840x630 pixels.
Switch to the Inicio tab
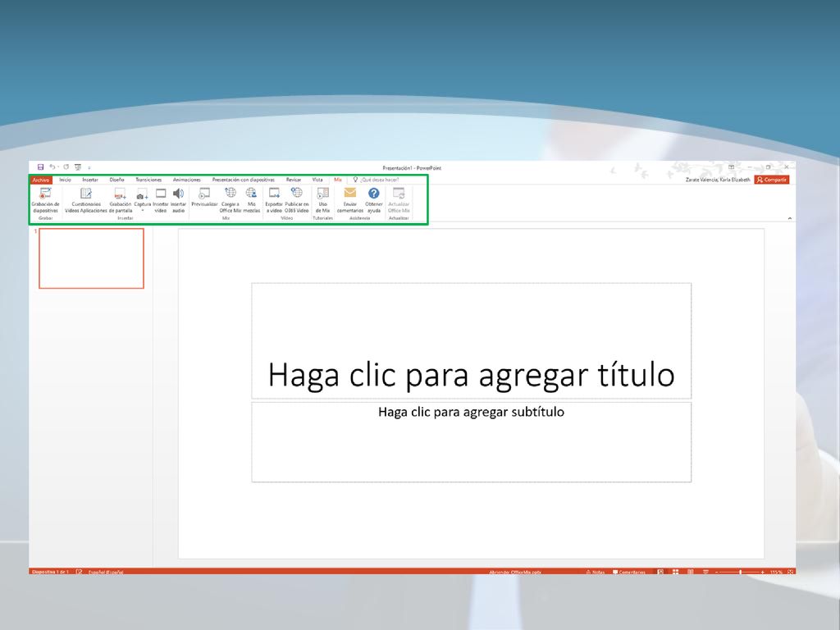coord(65,180)
